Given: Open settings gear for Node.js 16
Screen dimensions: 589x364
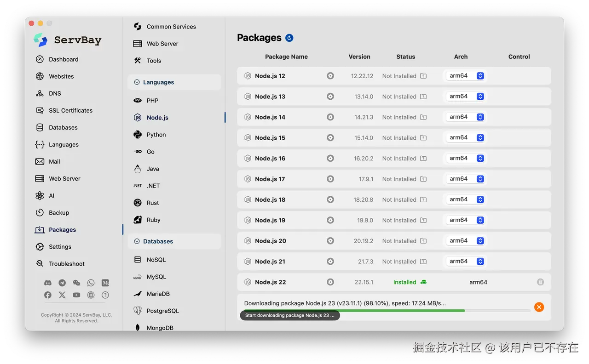Looking at the screenshot, I should pos(330,158).
